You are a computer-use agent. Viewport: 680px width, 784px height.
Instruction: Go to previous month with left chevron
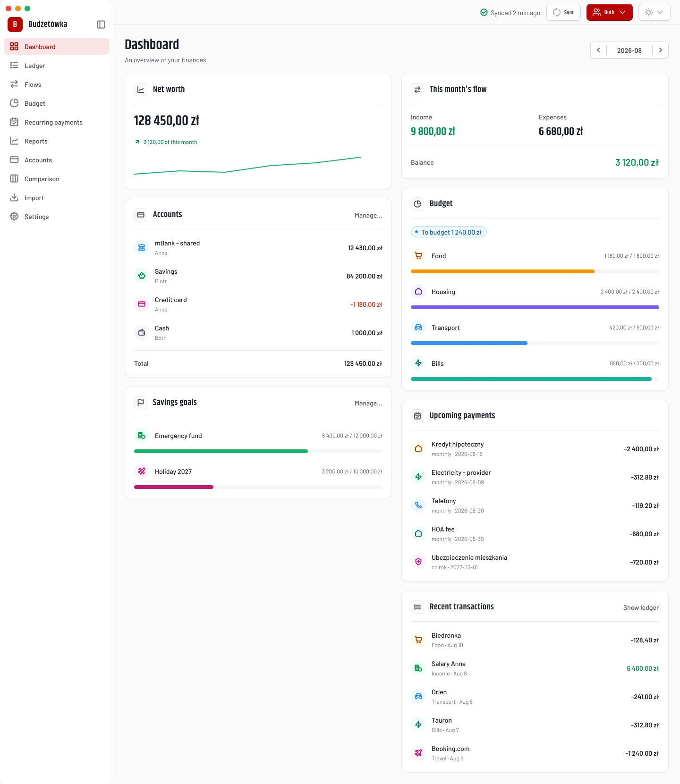(x=598, y=50)
